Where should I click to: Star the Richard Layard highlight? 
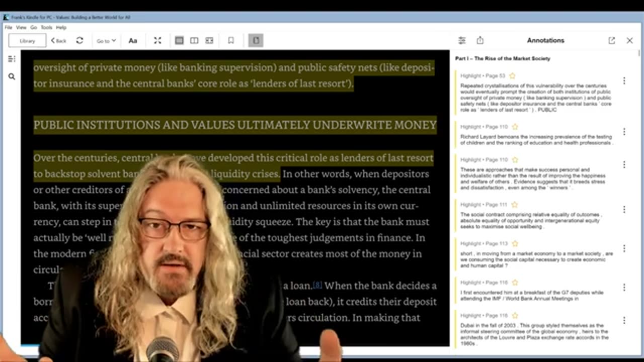[515, 127]
